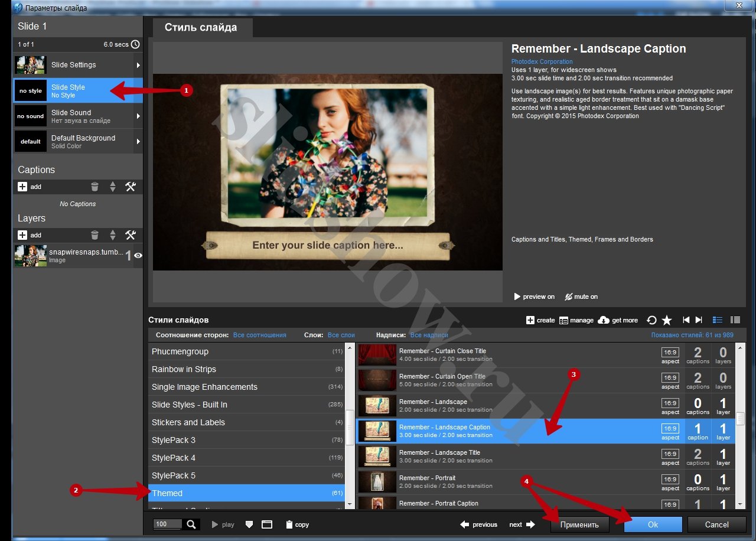This screenshot has width=756, height=541.
Task: Choose the 'Remember - Landscape' zero-caption style
Action: (x=546, y=406)
